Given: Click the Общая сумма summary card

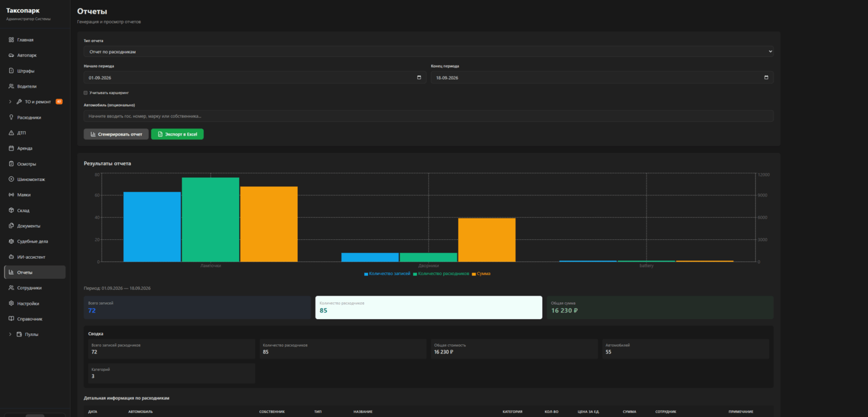Looking at the screenshot, I should pos(660,307).
